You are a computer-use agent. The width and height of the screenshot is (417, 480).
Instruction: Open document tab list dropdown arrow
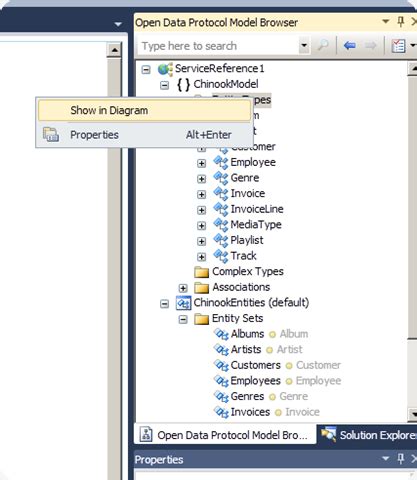118,24
